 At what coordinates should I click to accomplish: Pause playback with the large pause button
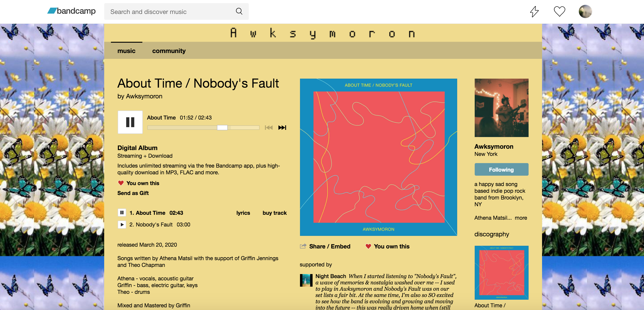tap(130, 122)
